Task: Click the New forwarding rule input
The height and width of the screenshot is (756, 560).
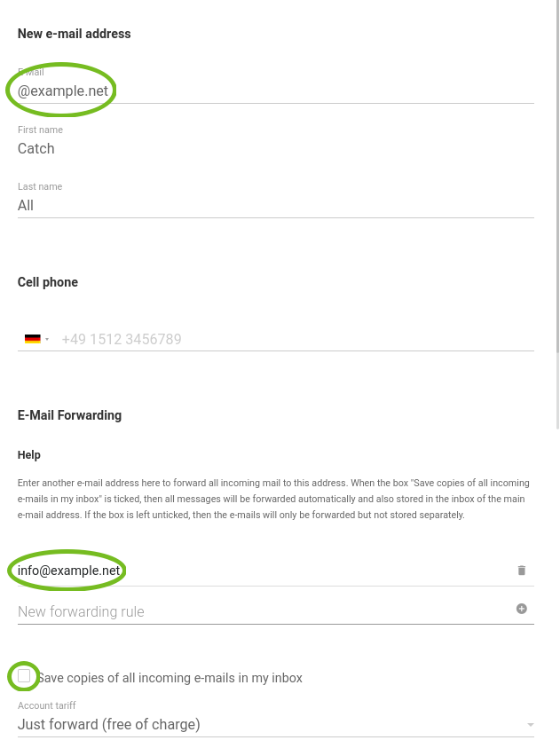Action: tap(265, 611)
